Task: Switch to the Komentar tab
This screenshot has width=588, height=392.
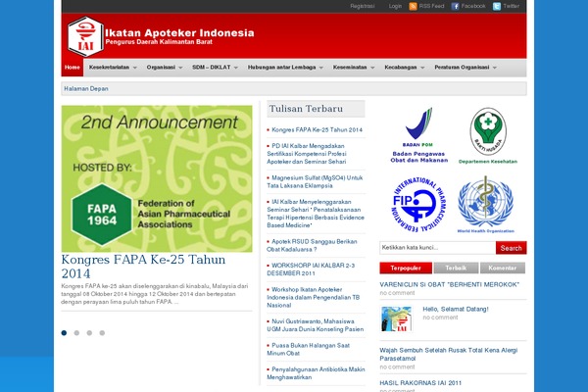Action: tap(503, 269)
